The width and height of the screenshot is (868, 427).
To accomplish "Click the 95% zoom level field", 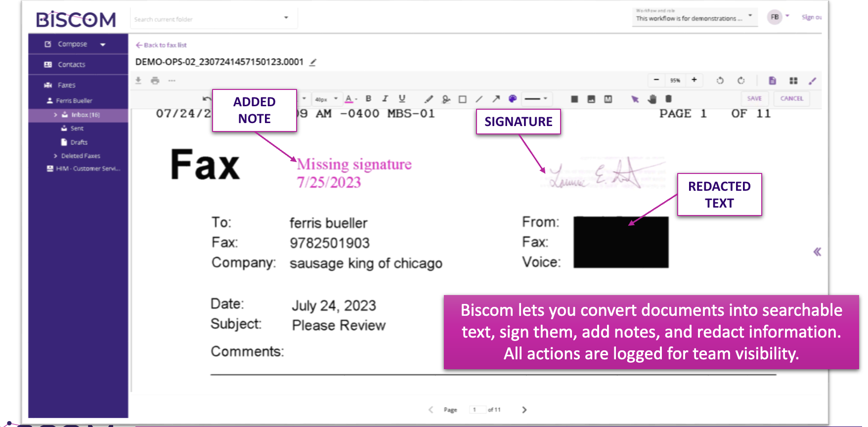I will (x=675, y=80).
